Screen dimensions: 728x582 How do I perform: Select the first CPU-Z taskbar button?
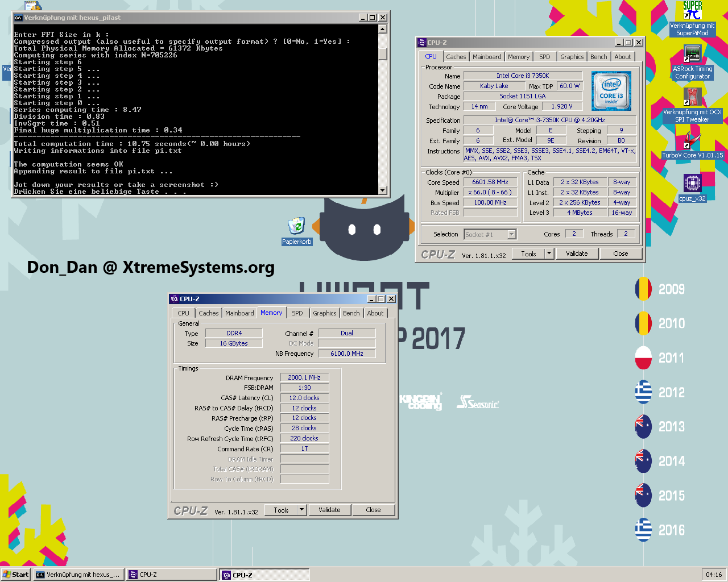(171, 575)
